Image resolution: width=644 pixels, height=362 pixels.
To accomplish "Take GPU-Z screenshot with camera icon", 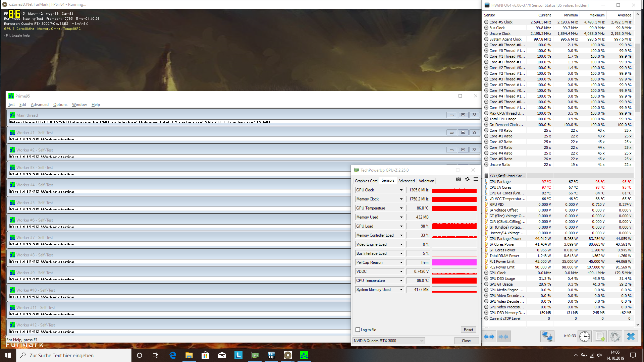I will point(459,179).
